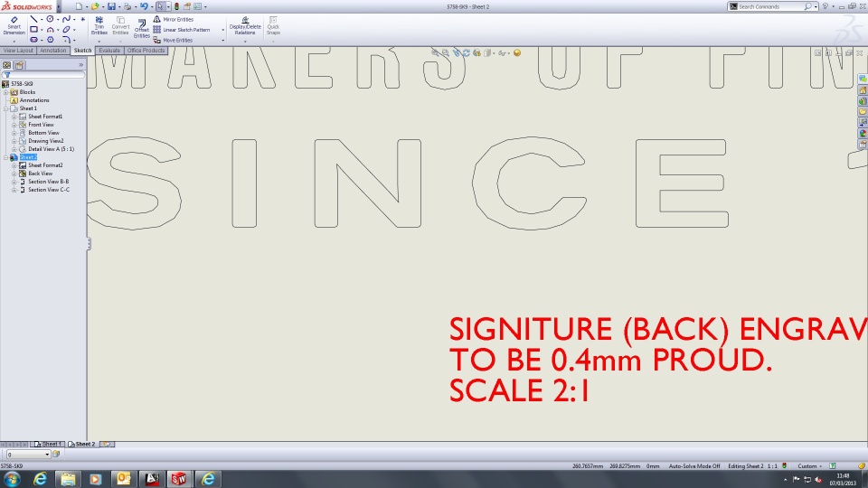Select Section View C-C in tree
The width and height of the screenshot is (868, 488).
click(49, 190)
